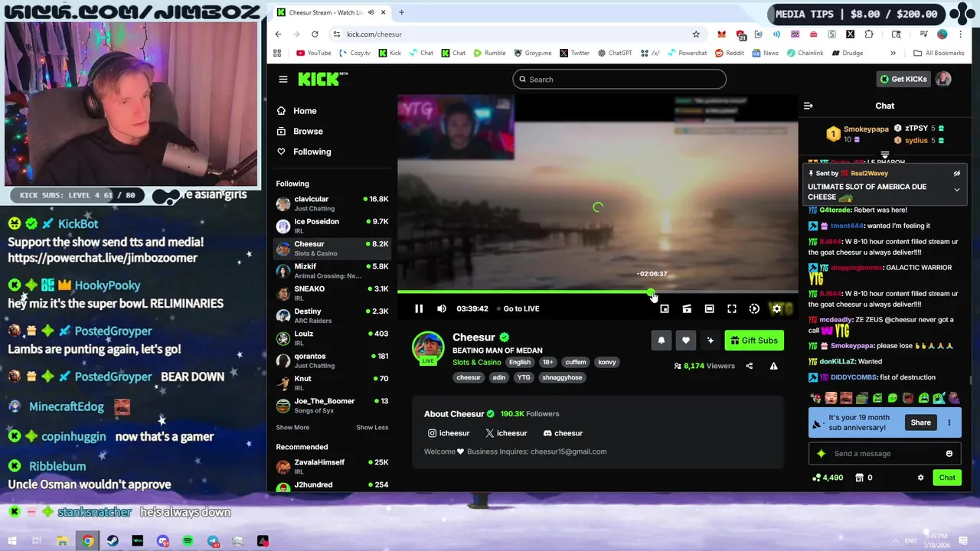Open channel points showing 4,490
The width and height of the screenshot is (980, 551).
point(828,478)
